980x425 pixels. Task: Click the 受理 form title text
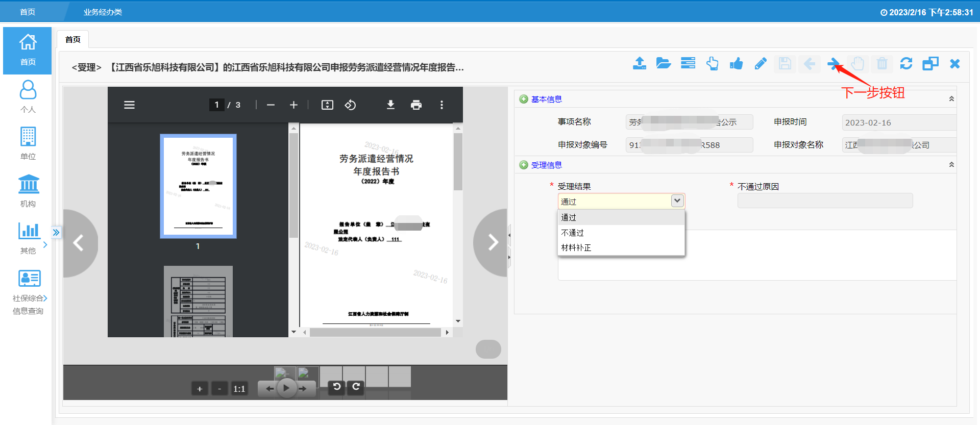(x=268, y=67)
